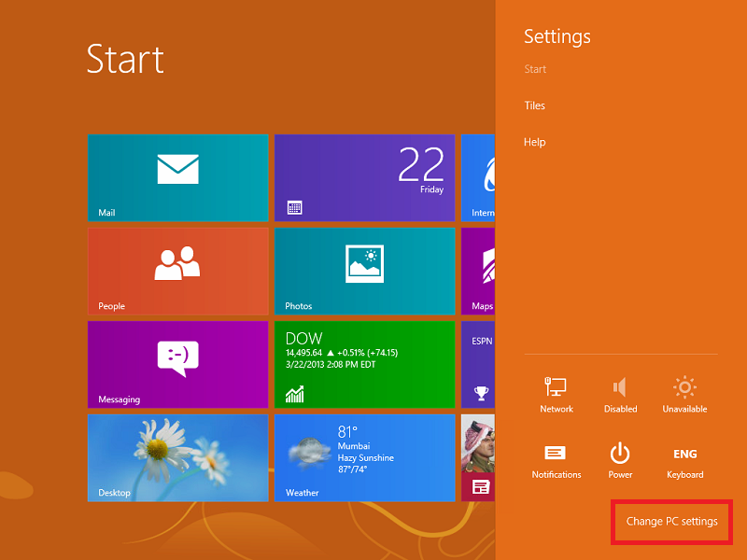Open the Mail tile
747x560 pixels.
point(177,177)
